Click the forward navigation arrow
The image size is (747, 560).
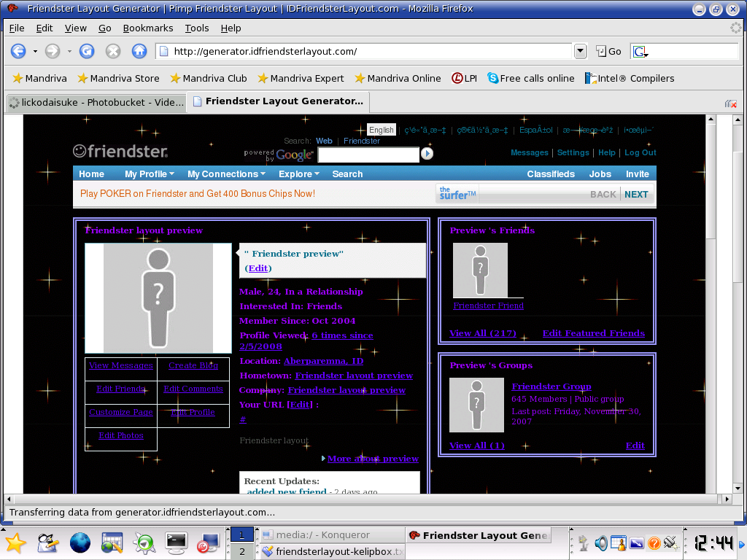coord(53,51)
